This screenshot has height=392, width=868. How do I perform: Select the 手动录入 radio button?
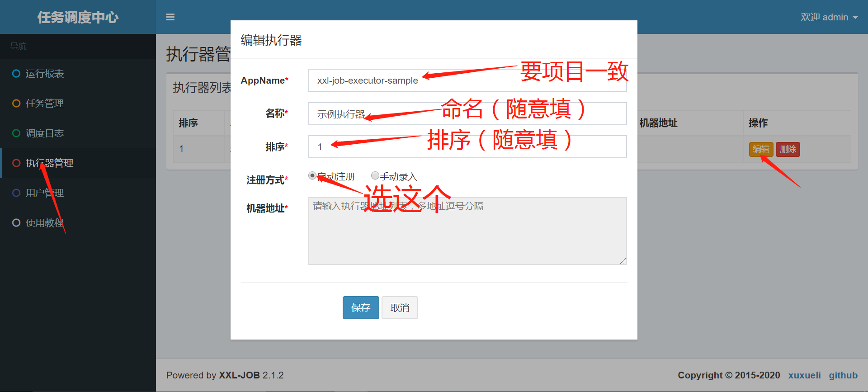(x=375, y=175)
